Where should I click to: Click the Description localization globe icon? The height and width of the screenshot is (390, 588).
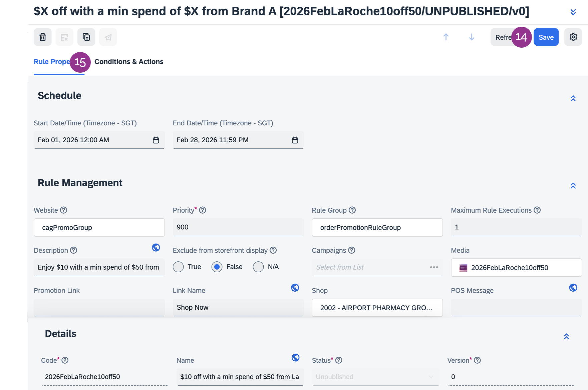click(156, 247)
